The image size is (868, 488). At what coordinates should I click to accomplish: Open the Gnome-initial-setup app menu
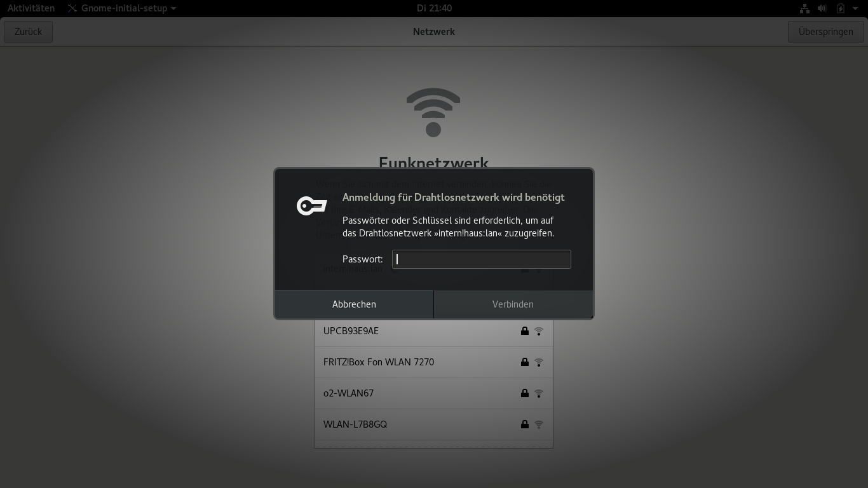click(x=122, y=8)
